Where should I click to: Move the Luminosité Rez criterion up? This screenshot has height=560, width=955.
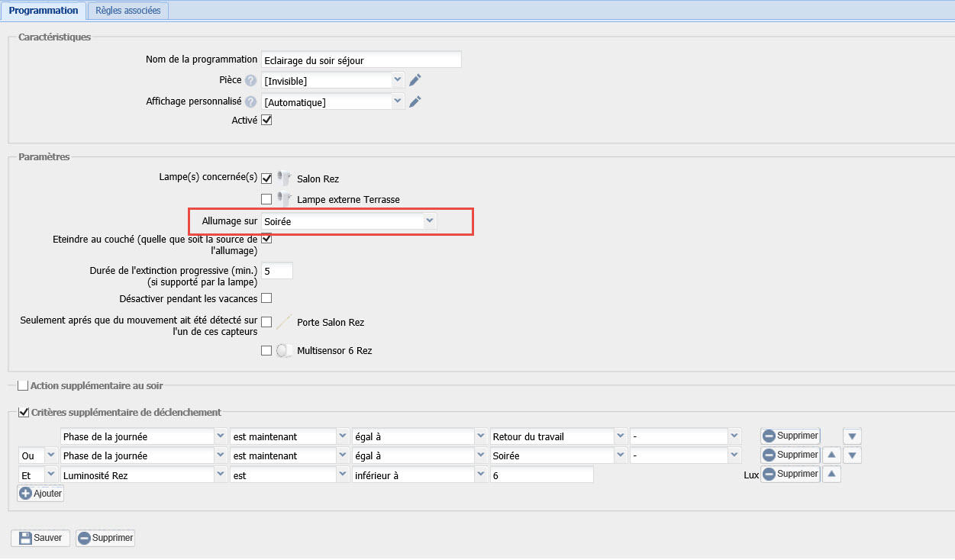[x=832, y=475]
